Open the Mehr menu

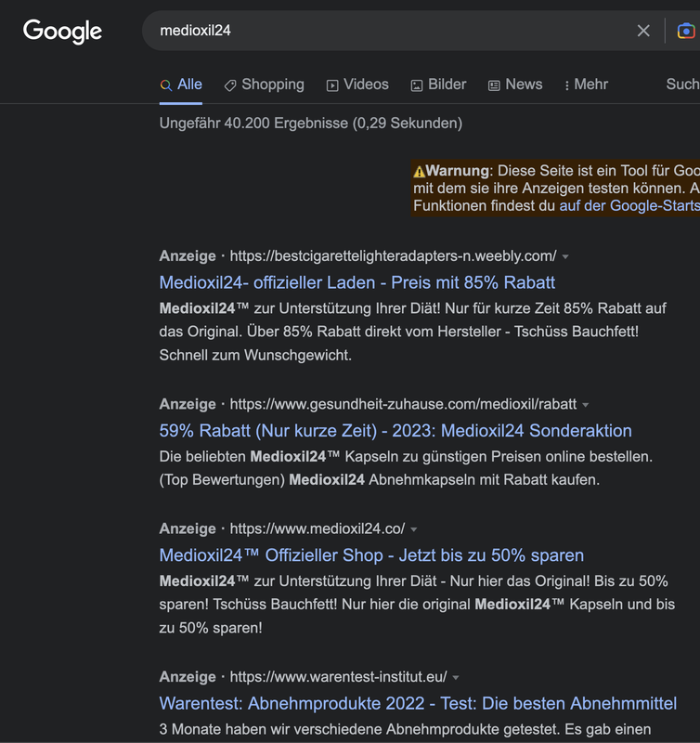(x=586, y=85)
